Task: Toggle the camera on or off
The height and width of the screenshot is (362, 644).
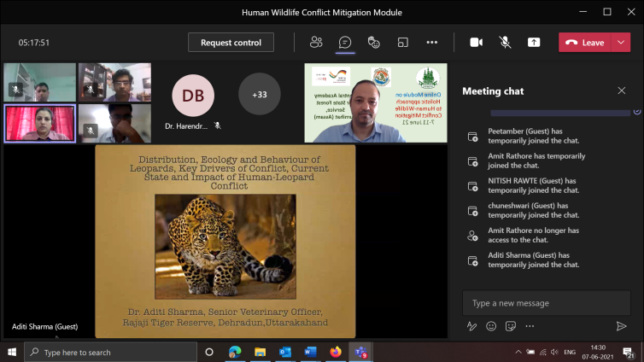Action: tap(476, 42)
